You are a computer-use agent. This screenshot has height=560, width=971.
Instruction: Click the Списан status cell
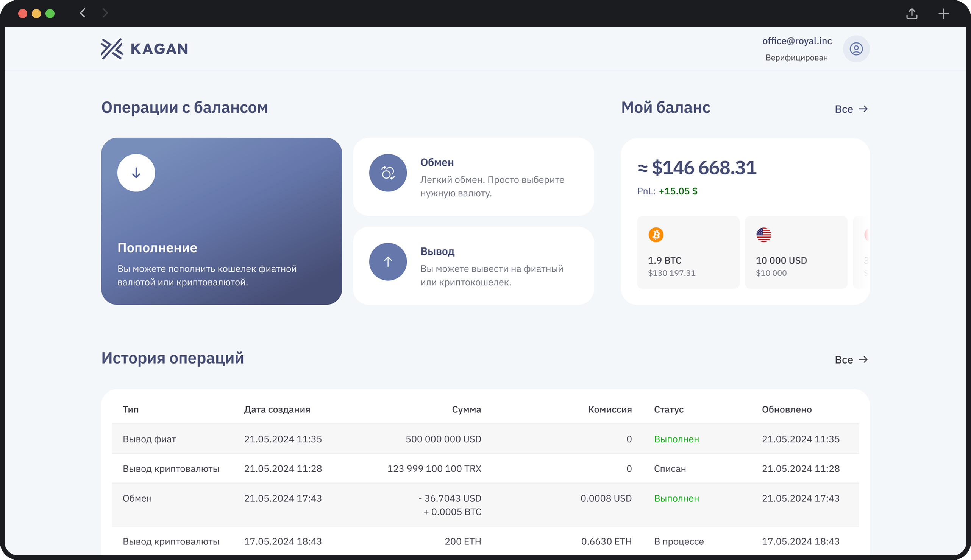tap(670, 468)
